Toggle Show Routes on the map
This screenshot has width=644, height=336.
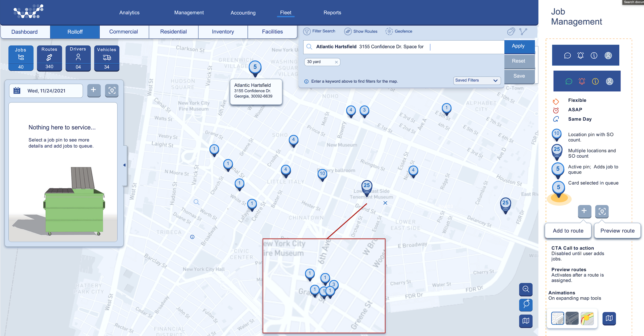(348, 31)
